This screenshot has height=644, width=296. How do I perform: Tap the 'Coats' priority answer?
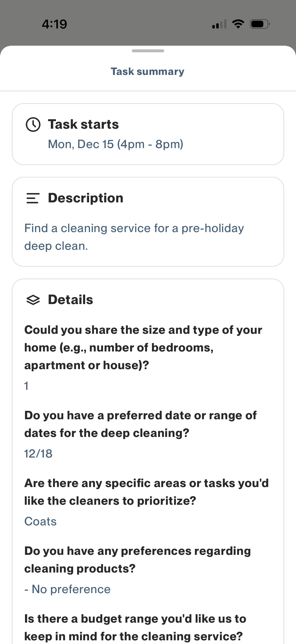(x=40, y=521)
